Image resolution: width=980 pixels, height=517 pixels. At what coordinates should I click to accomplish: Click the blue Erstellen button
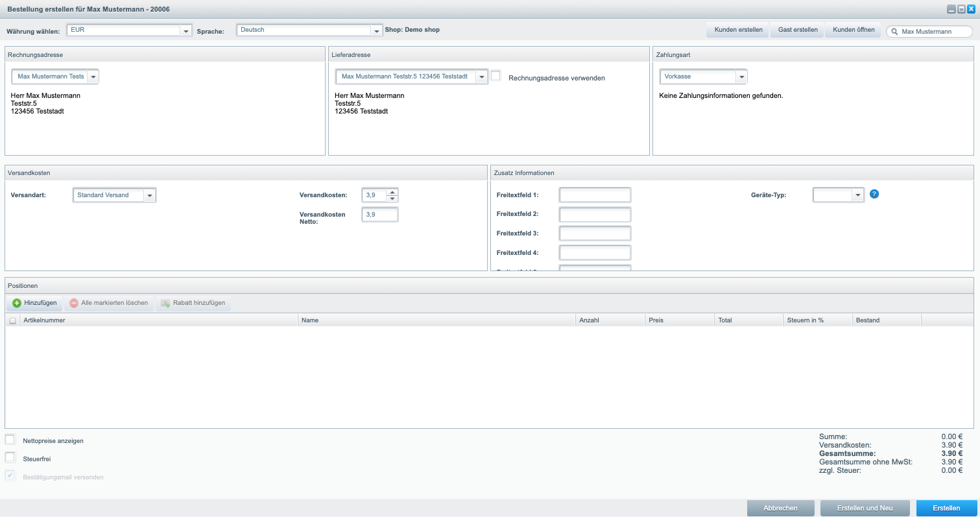pos(946,508)
